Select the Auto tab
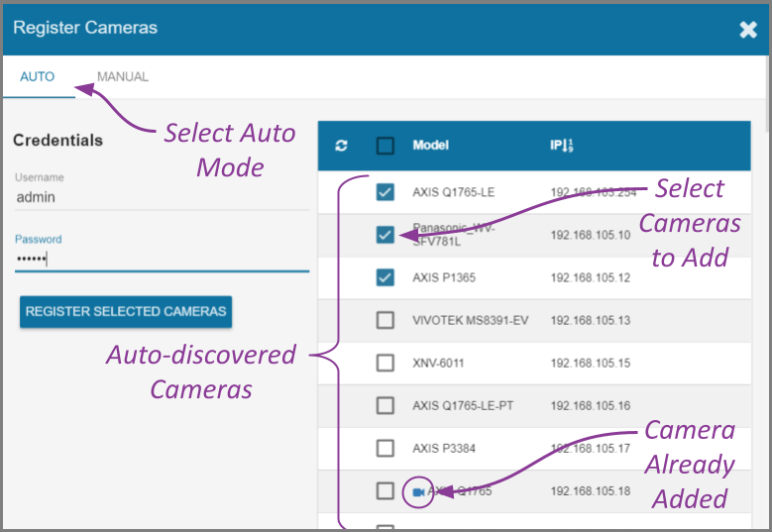Screen dimensions: 772x532 coord(38,77)
